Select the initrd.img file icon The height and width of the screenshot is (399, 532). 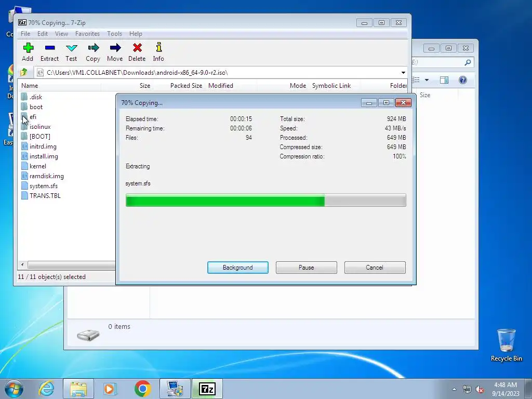[x=24, y=146]
